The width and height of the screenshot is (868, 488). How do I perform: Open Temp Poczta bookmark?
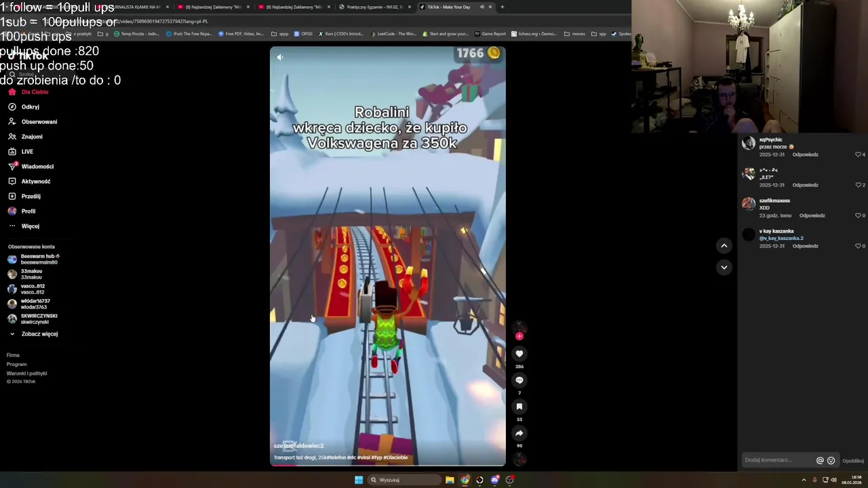click(x=137, y=34)
